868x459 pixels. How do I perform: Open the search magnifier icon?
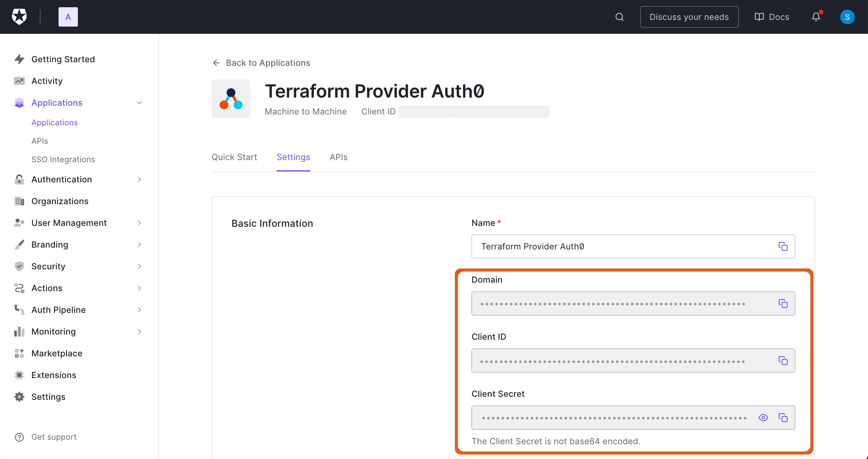point(619,17)
